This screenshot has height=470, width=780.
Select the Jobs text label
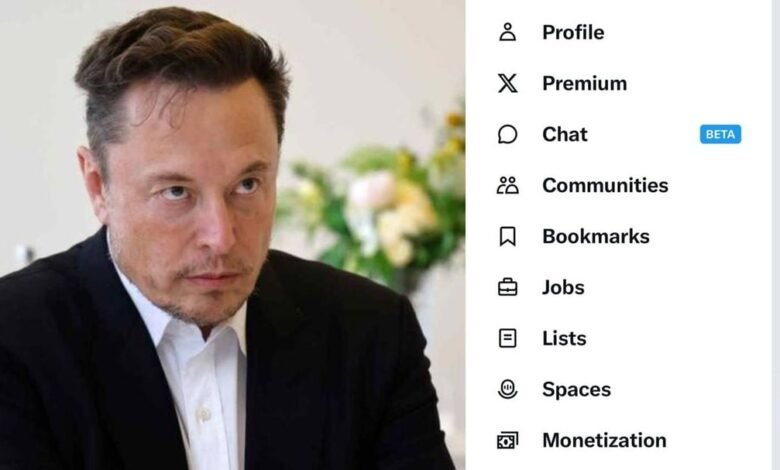click(x=563, y=287)
